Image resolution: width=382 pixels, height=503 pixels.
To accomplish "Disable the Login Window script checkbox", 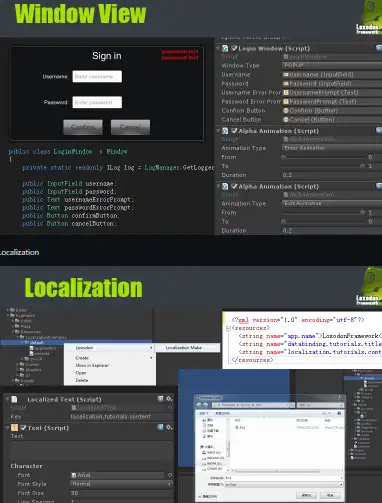I will [x=234, y=48].
